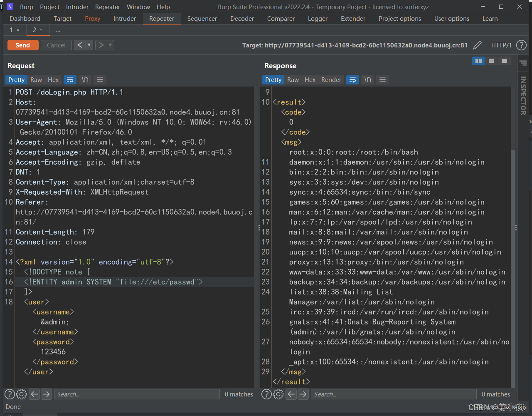Toggle non-printable characters in Request editor
The width and height of the screenshot is (532, 416).
[x=85, y=80]
